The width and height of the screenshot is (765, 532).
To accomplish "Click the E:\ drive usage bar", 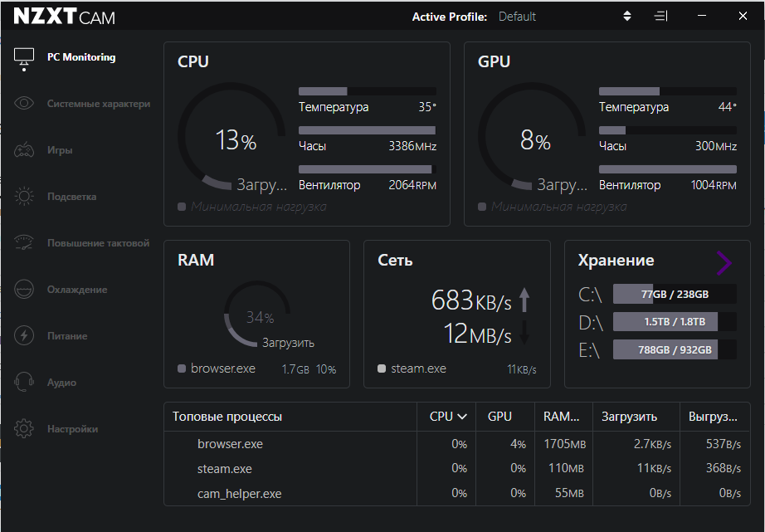I will click(675, 349).
